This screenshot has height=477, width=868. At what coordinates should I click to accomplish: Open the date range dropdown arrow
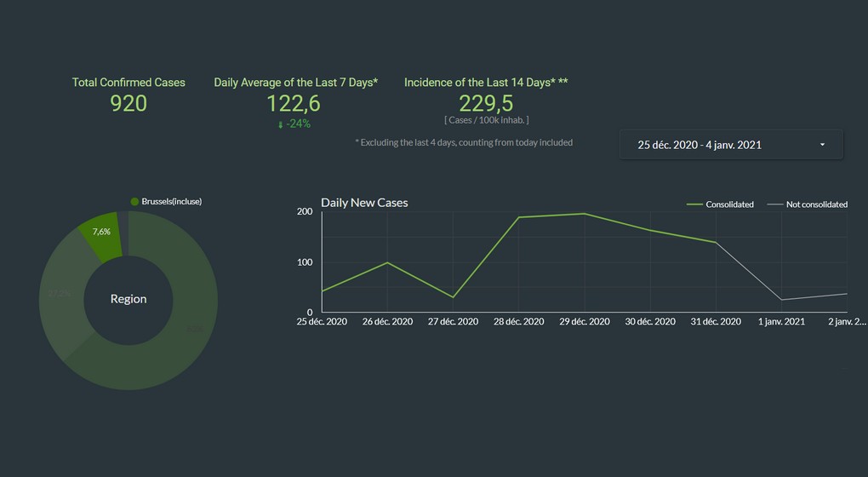pos(822,145)
